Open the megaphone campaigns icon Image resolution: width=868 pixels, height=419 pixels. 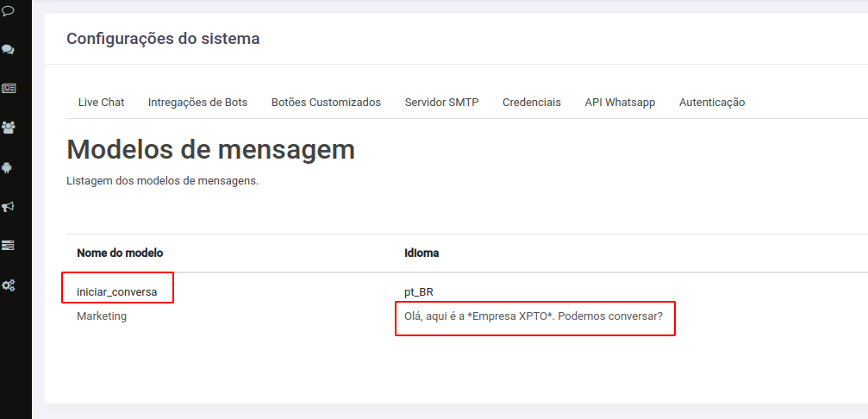[x=8, y=206]
